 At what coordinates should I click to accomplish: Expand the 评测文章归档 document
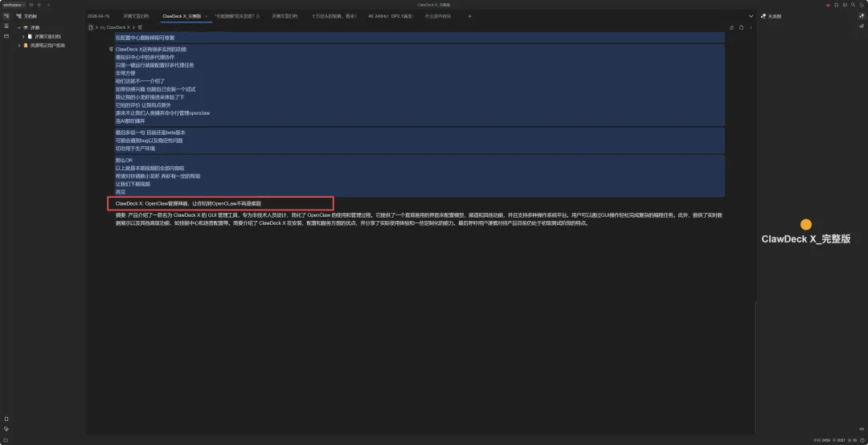tap(23, 36)
